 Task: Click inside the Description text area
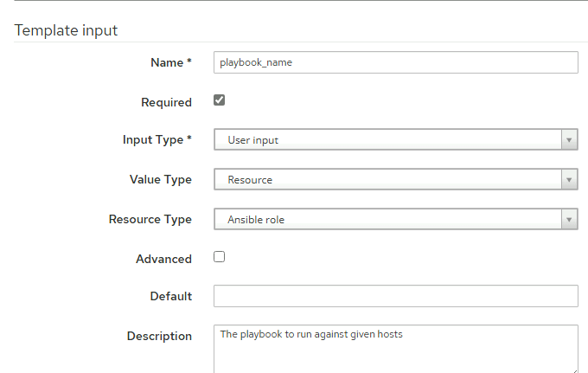[396, 349]
